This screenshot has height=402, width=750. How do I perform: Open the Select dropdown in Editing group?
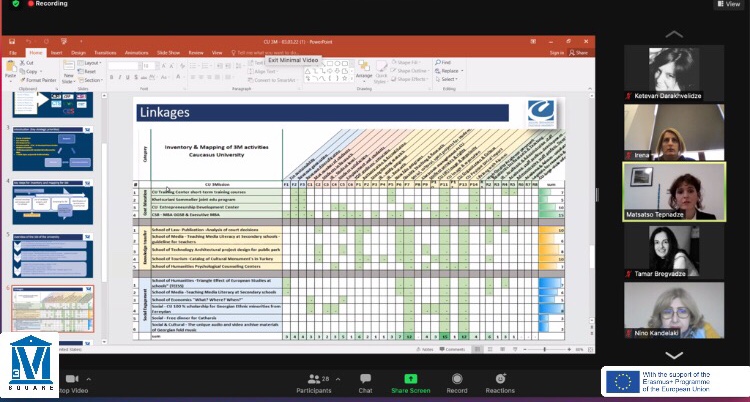click(x=447, y=79)
